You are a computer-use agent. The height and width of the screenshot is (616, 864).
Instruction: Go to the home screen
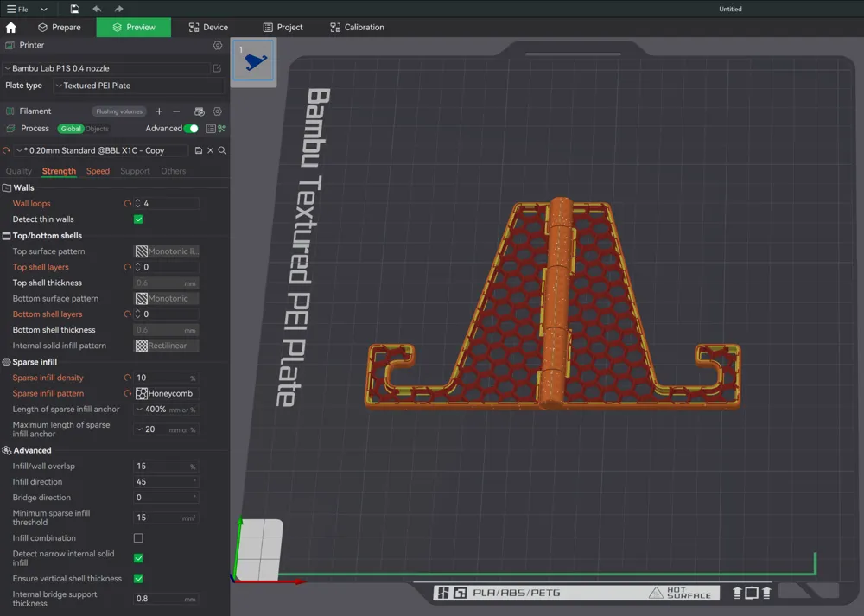(x=11, y=27)
